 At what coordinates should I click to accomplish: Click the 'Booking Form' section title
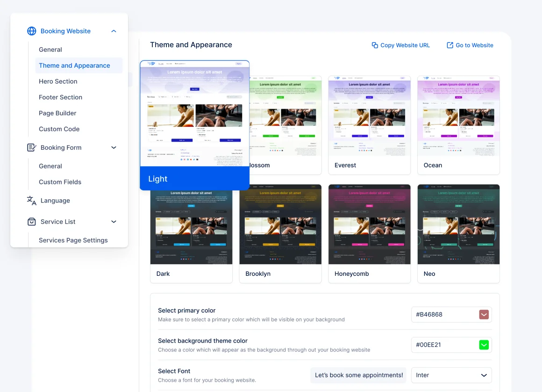(x=61, y=147)
